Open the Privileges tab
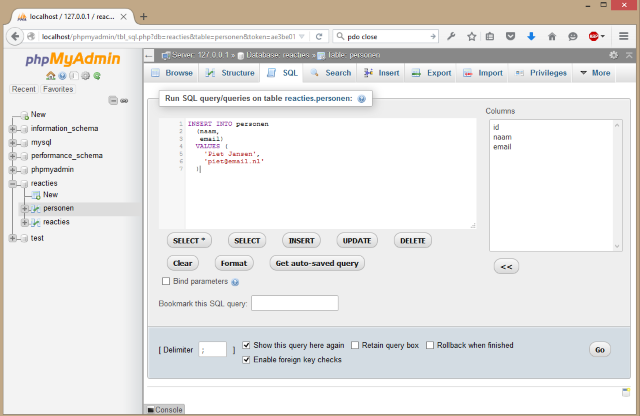Viewport: 640px width, 416px height. point(541,73)
